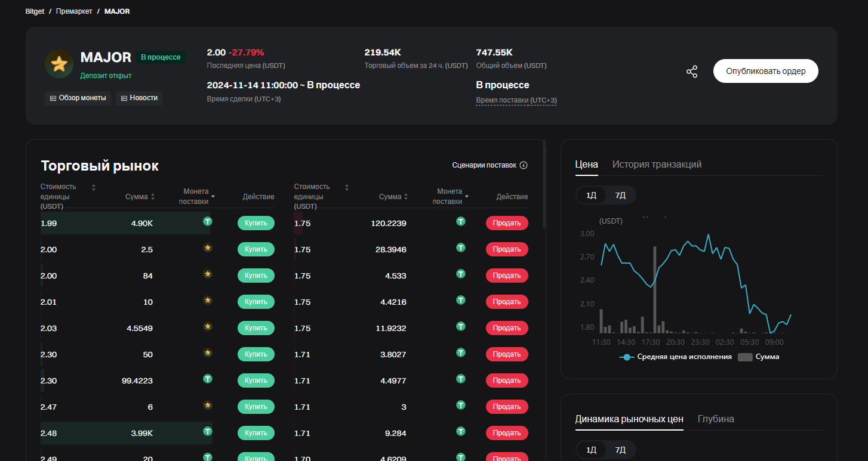Viewport: 868px width, 461px height.
Task: Click Продать for 120.2239 row
Action: pos(507,223)
